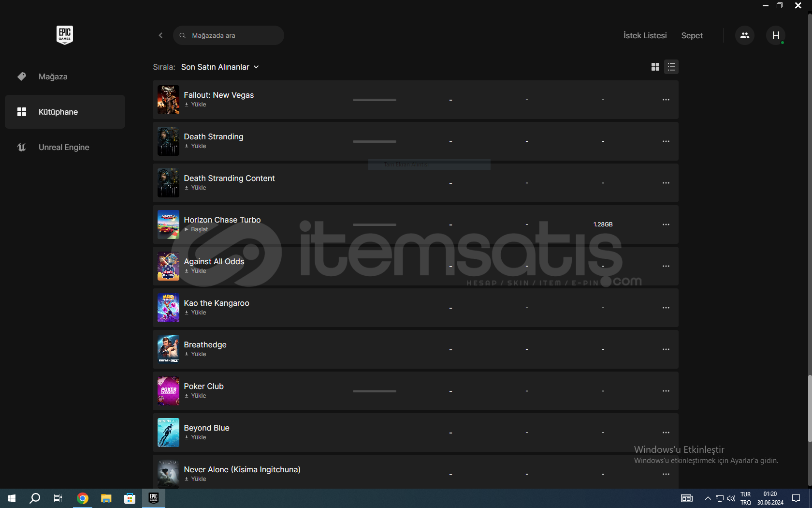
Task: Open the Mağaza store section
Action: click(x=65, y=76)
